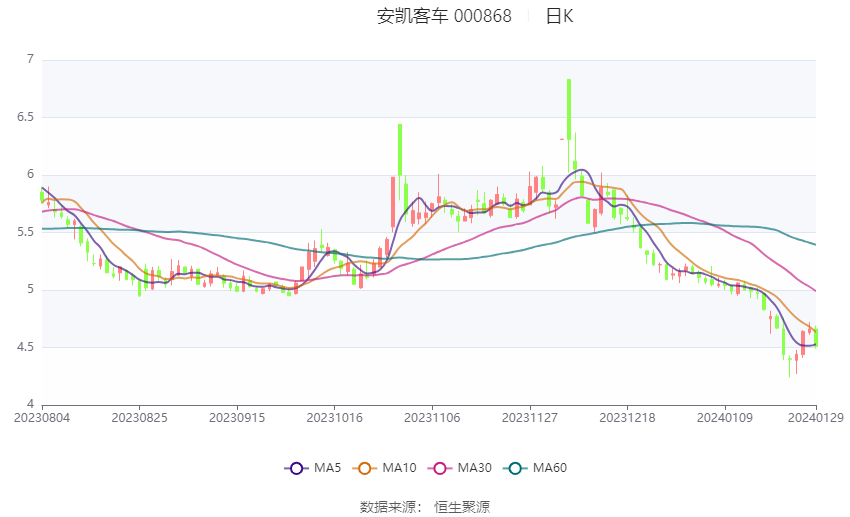Image resolution: width=850 pixels, height=517 pixels.
Task: Toggle the MA10 legend line series
Action: (x=384, y=468)
